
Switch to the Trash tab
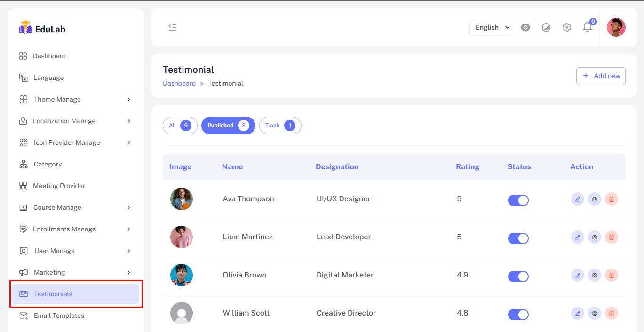tap(280, 126)
